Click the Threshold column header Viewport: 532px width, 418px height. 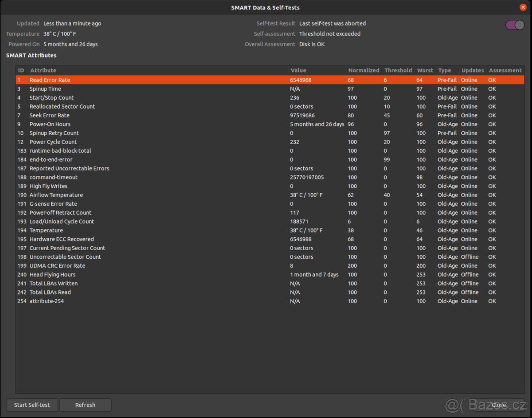(398, 71)
